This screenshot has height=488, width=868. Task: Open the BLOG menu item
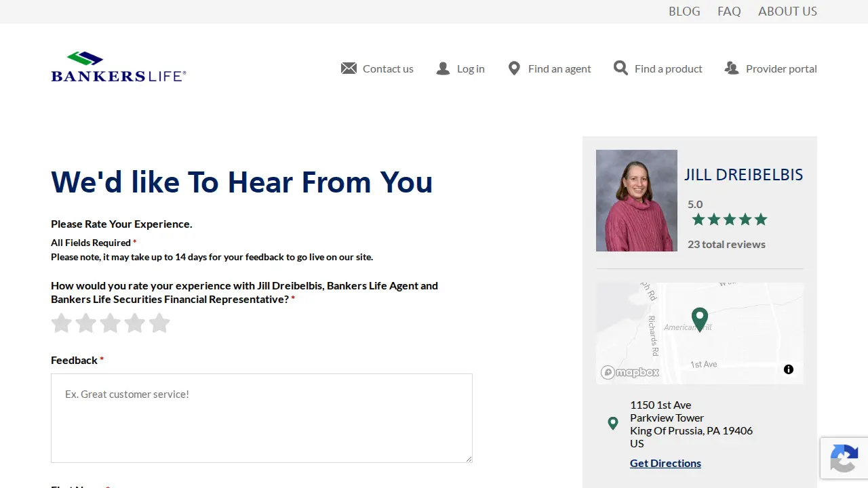[684, 12]
